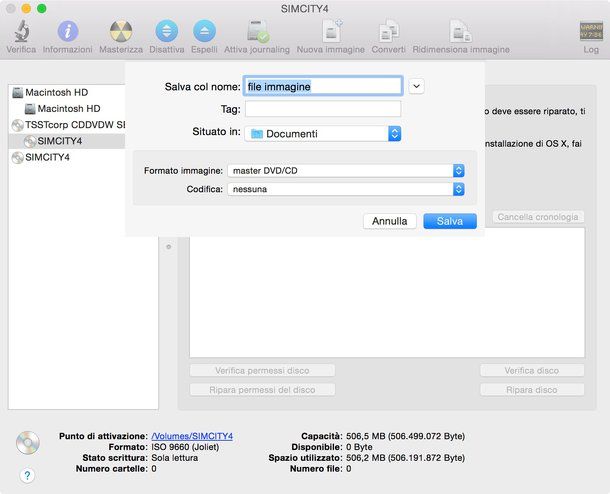This screenshot has width=610, height=494.
Task: Click the Disattiva unmount icon
Action: pos(167,31)
